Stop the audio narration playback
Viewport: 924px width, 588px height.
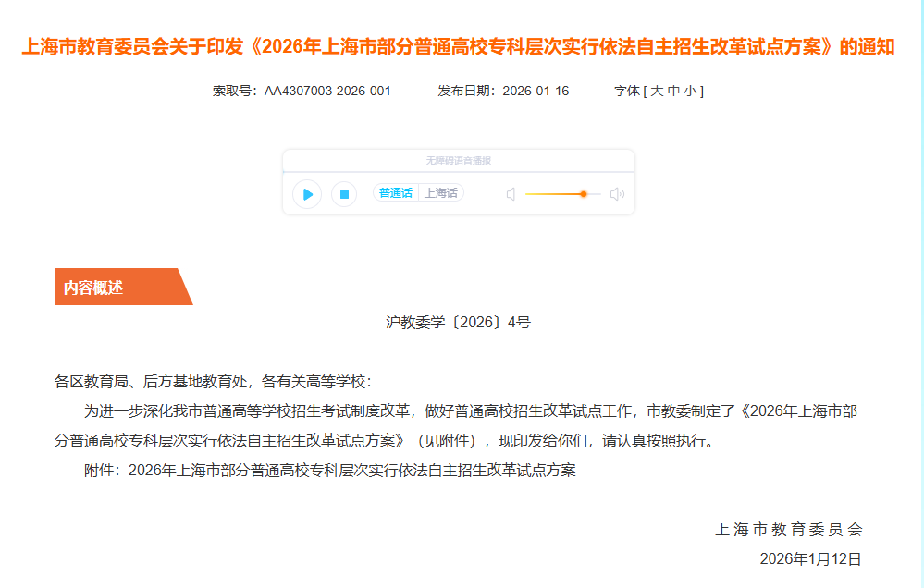coord(344,194)
